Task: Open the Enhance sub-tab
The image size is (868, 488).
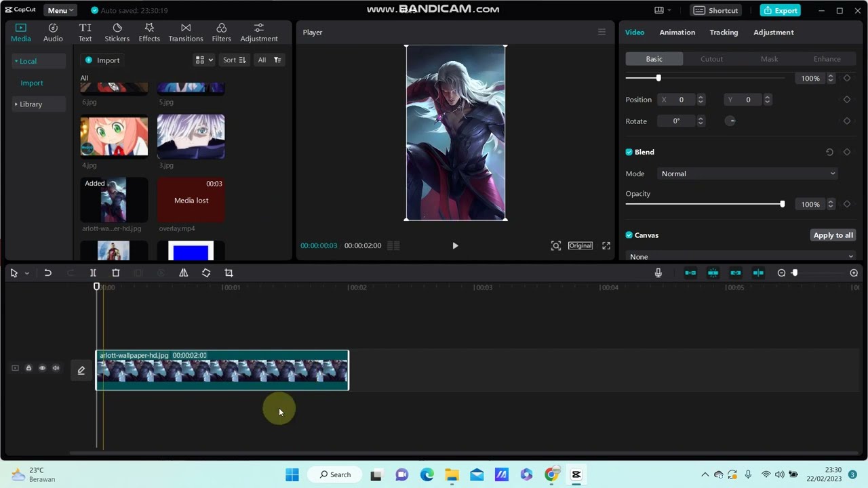Action: tap(827, 59)
